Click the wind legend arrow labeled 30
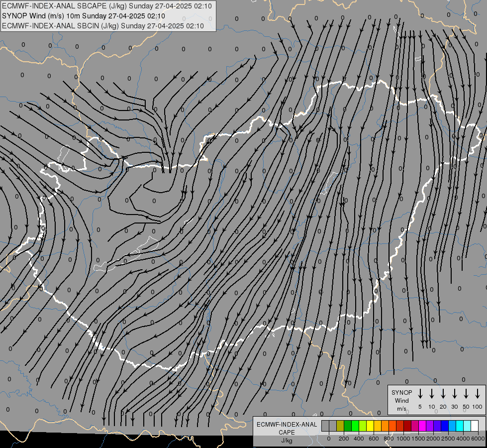 click(454, 393)
